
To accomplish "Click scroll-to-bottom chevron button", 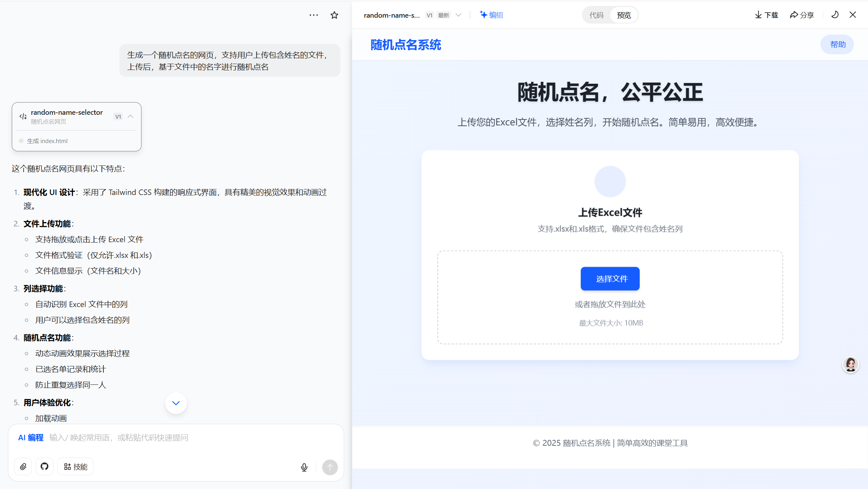I will click(176, 403).
